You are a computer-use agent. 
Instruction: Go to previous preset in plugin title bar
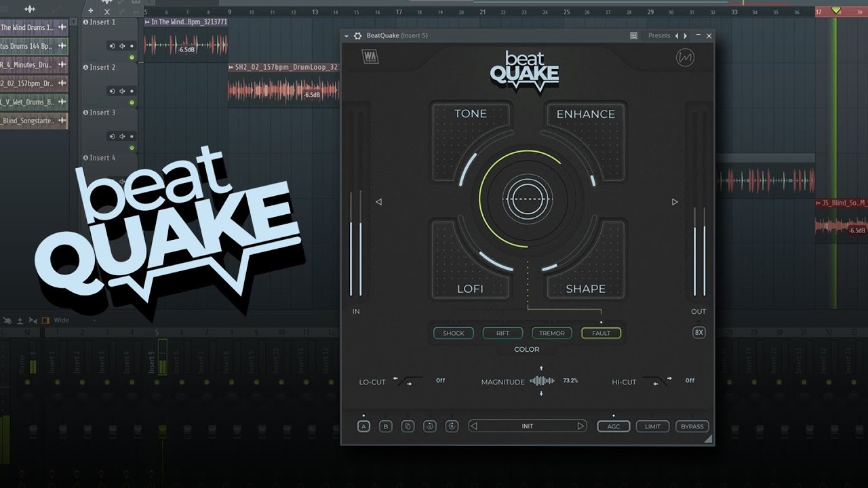coord(676,35)
